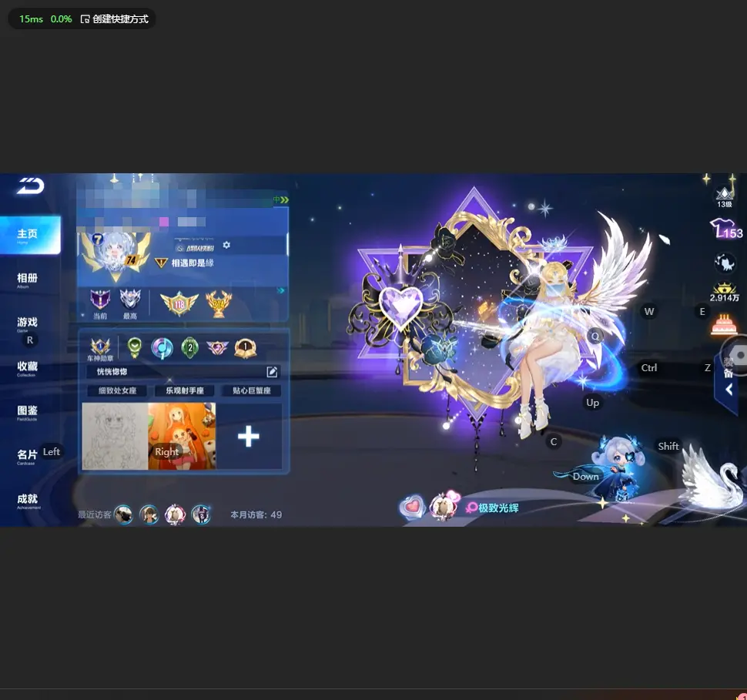Select the 乐观射手座 tag
The image size is (747, 700).
point(185,390)
